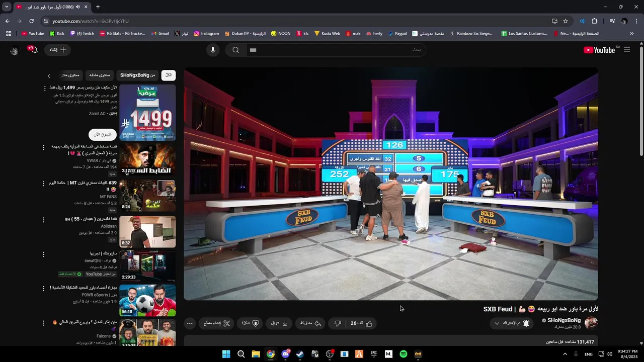The width and height of the screenshot is (644, 362).
Task: Open Epic Games launcher from taskbar
Action: (374, 354)
